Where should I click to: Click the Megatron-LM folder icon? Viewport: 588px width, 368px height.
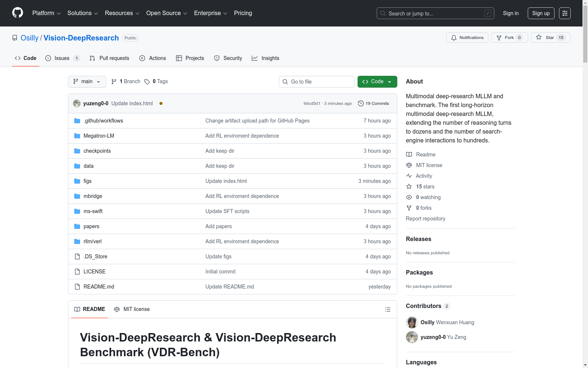pyautogui.click(x=77, y=136)
